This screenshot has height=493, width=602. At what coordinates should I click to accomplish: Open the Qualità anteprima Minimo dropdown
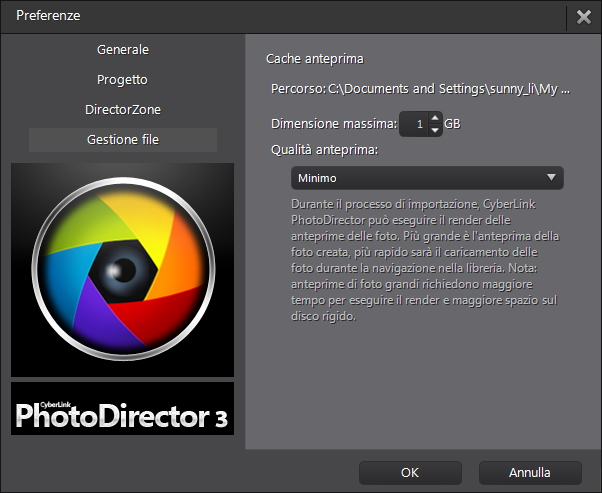click(427, 178)
